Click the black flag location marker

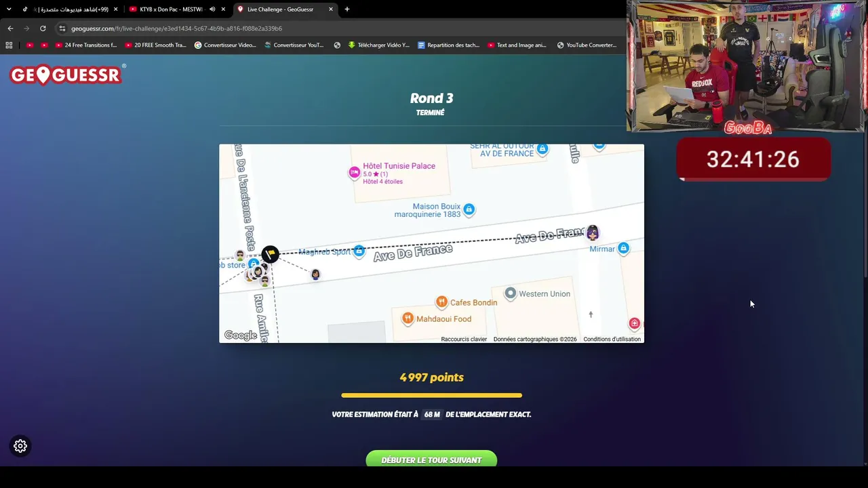point(270,254)
